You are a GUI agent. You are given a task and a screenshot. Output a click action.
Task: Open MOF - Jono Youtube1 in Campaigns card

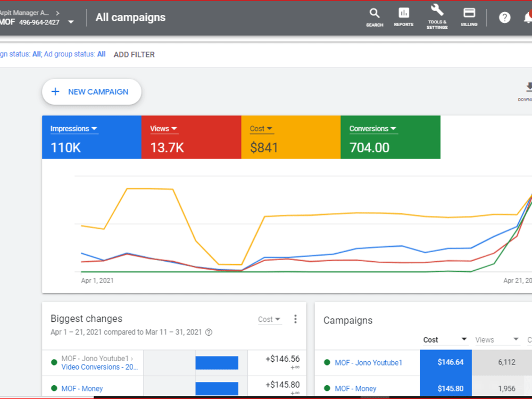point(369,363)
